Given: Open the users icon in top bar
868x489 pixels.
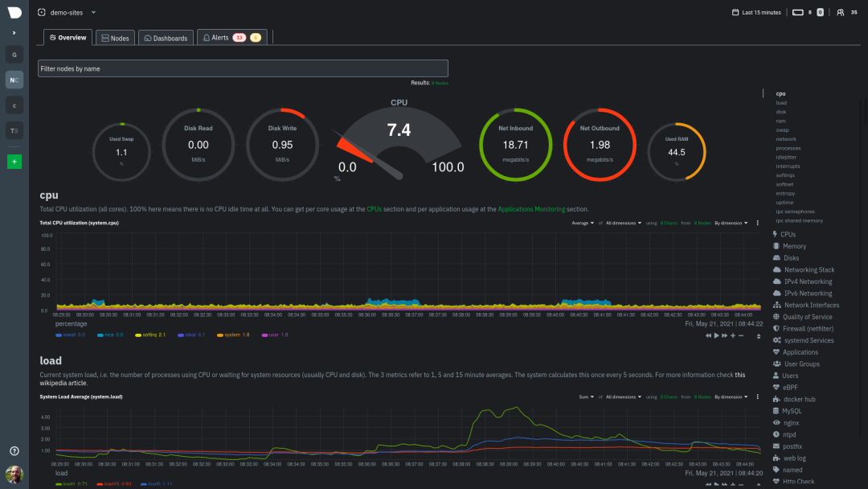Looking at the screenshot, I should (841, 12).
